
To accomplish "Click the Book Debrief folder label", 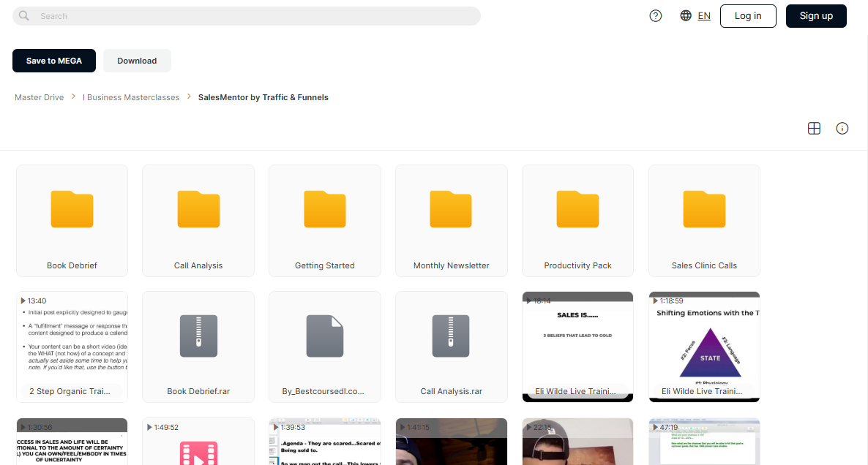I will (x=72, y=265).
